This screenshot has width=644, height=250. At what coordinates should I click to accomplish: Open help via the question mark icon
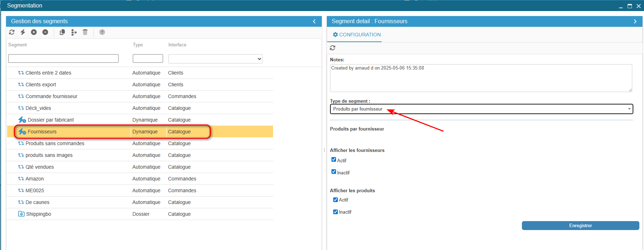click(x=102, y=32)
